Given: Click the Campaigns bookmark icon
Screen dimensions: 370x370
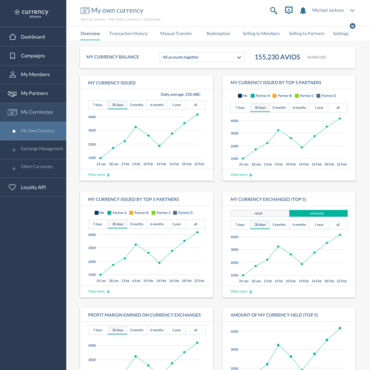Looking at the screenshot, I should (x=13, y=56).
